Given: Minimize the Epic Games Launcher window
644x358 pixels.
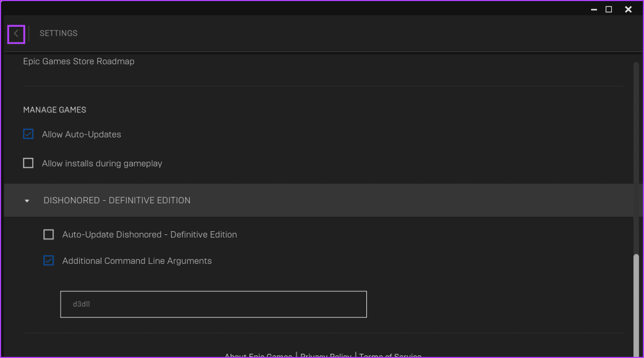Looking at the screenshot, I should coord(594,9).
